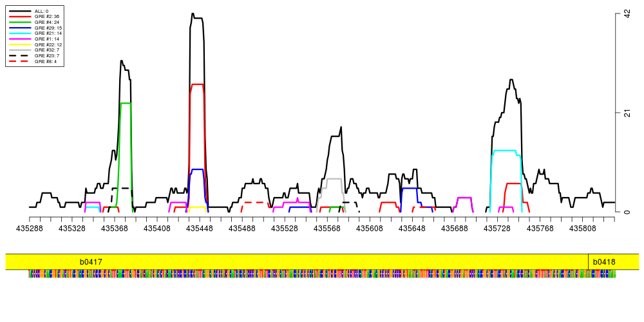The image size is (644, 322).
Task: Select the b0417 gene bar
Action: click(296, 261)
